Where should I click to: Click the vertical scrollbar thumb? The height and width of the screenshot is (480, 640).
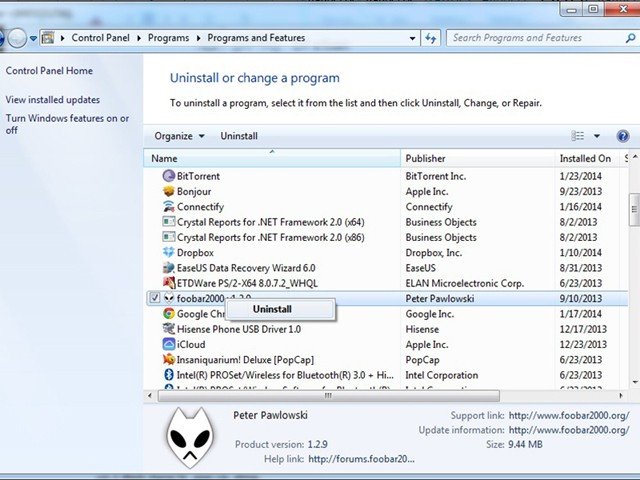(x=635, y=210)
